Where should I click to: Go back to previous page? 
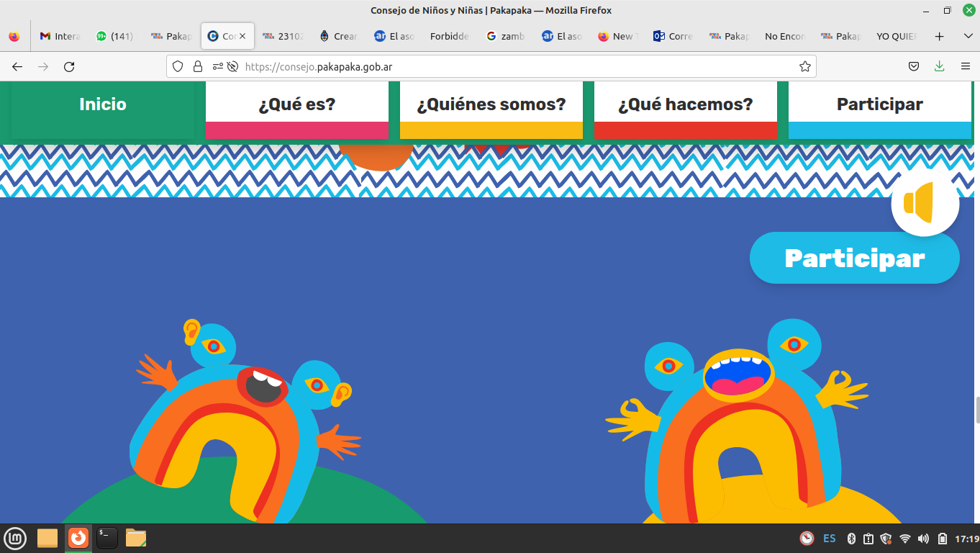coord(17,66)
